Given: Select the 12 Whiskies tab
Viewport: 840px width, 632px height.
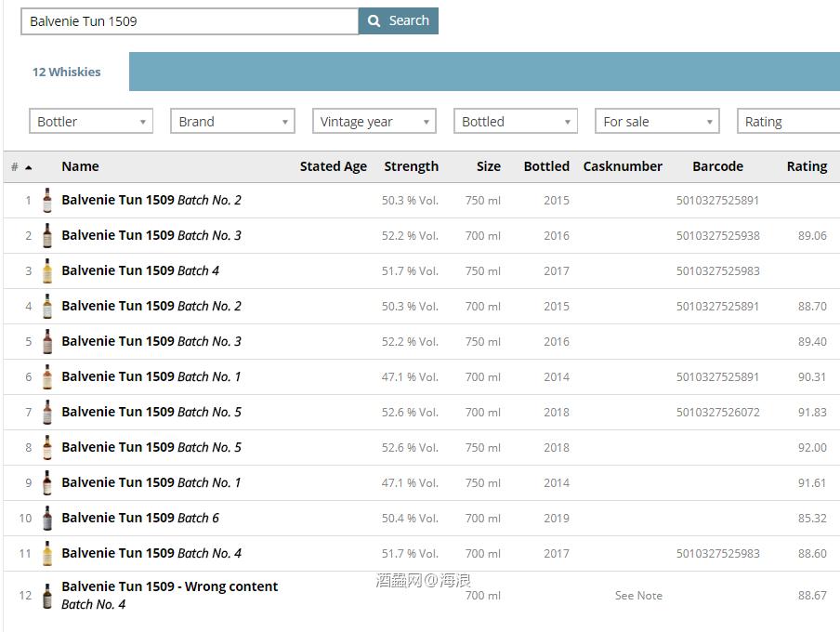Looking at the screenshot, I should [x=66, y=72].
